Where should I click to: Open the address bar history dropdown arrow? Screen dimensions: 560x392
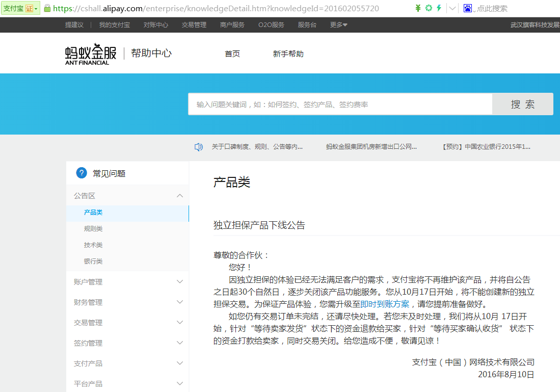coord(452,8)
